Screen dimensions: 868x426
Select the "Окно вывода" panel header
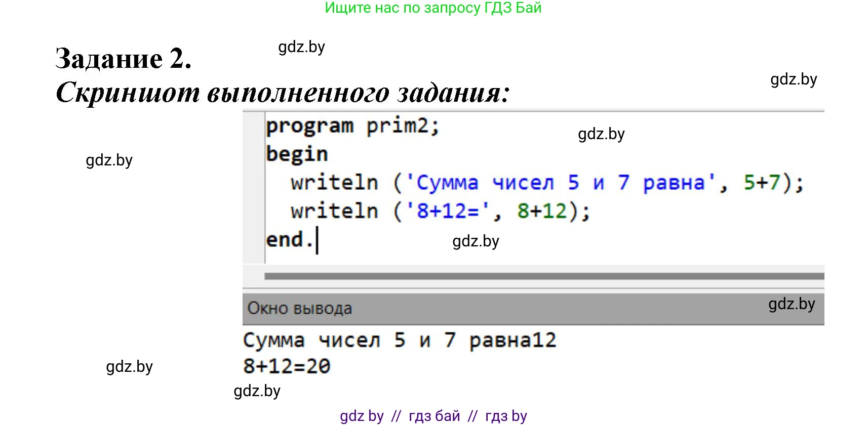(299, 308)
